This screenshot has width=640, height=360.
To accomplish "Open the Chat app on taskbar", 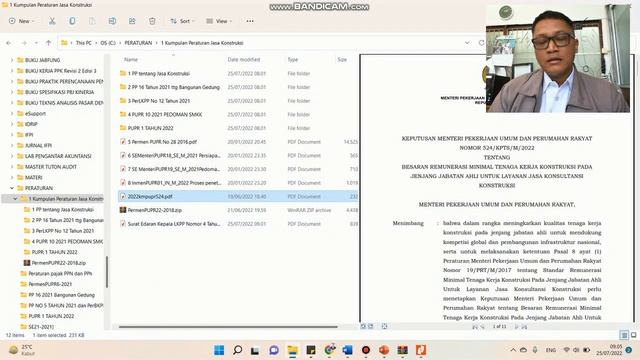I will 274,350.
